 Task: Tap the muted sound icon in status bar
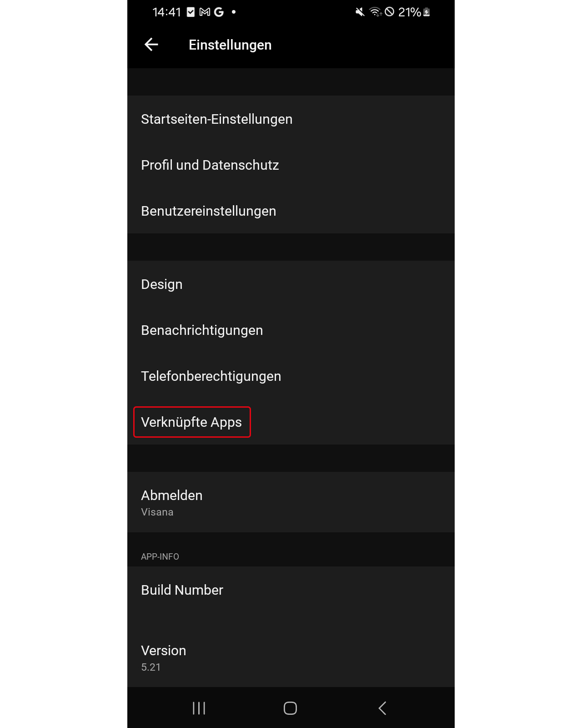click(x=360, y=12)
